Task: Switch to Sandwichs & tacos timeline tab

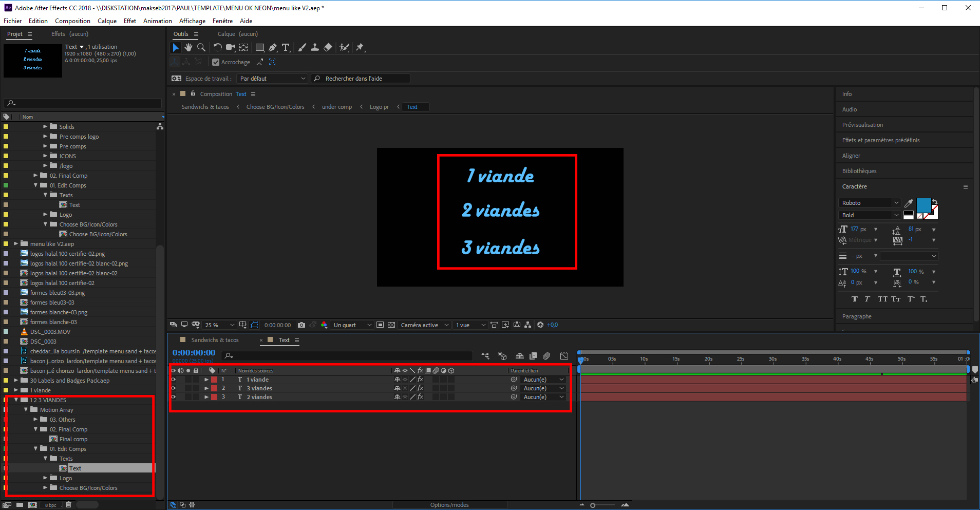Action: (x=215, y=340)
